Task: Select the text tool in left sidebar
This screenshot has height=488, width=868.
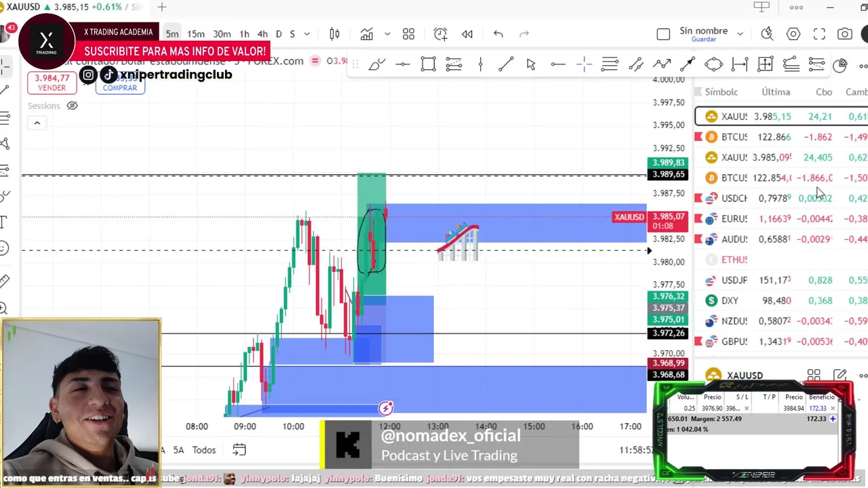Action: pos(4,222)
